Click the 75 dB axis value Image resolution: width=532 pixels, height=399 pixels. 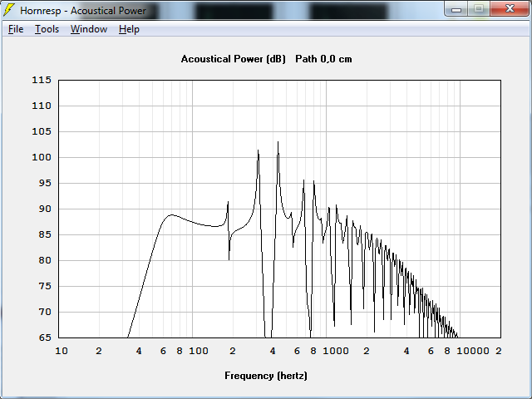[x=45, y=286]
